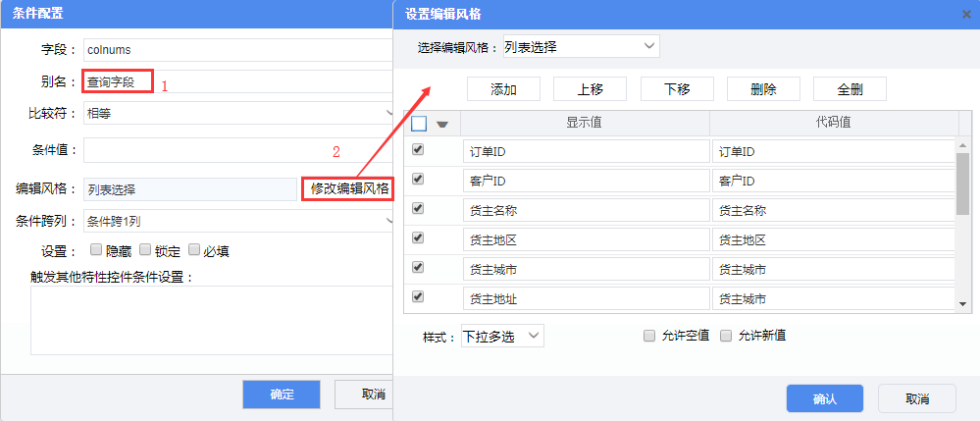Click the header dropdown arrow beside select-all
980x421 pixels.
click(442, 124)
